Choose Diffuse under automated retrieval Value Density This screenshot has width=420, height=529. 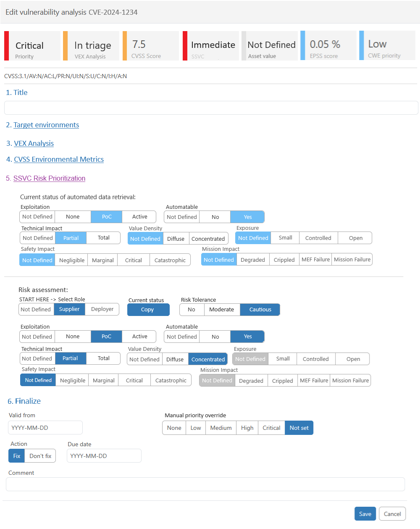[176, 239]
